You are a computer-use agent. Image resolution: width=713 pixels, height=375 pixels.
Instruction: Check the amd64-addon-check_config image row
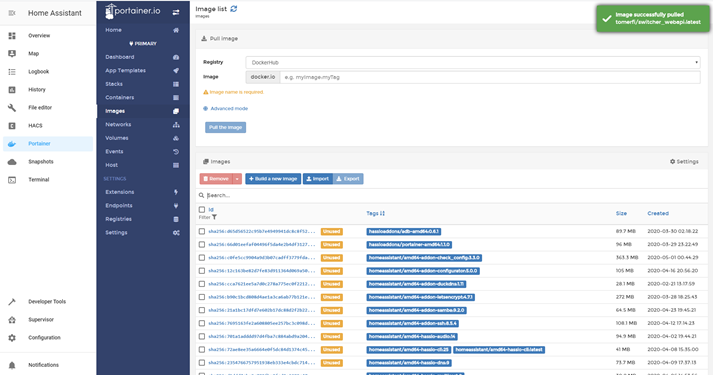click(202, 258)
